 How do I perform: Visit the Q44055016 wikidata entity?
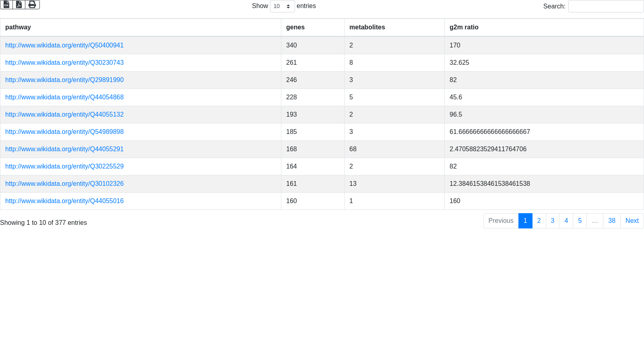64,201
